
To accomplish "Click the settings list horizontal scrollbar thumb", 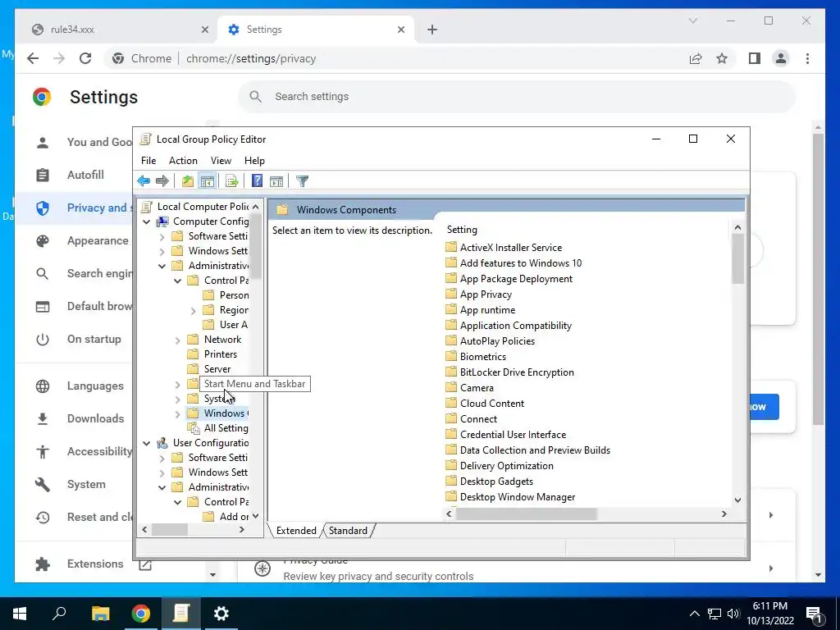I will point(526,514).
